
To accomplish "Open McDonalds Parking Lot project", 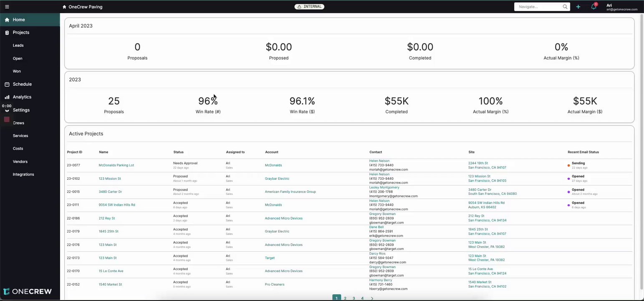I will pyautogui.click(x=116, y=165).
